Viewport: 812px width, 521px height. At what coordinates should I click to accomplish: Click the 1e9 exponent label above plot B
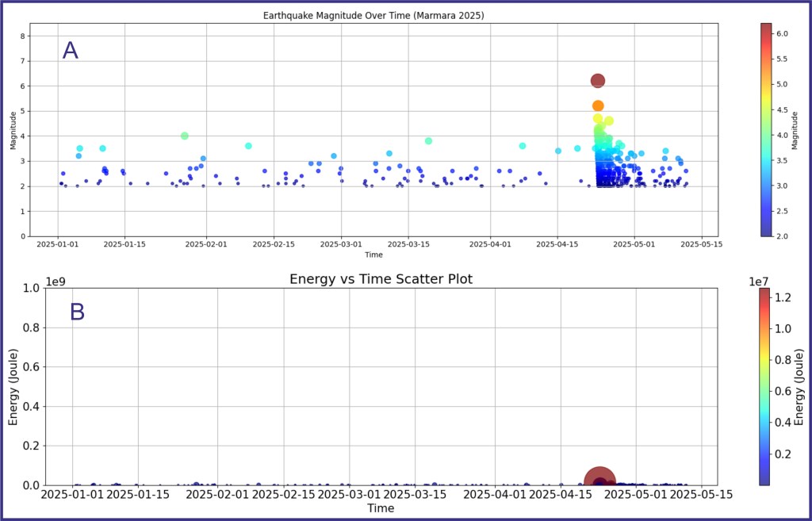58,280
